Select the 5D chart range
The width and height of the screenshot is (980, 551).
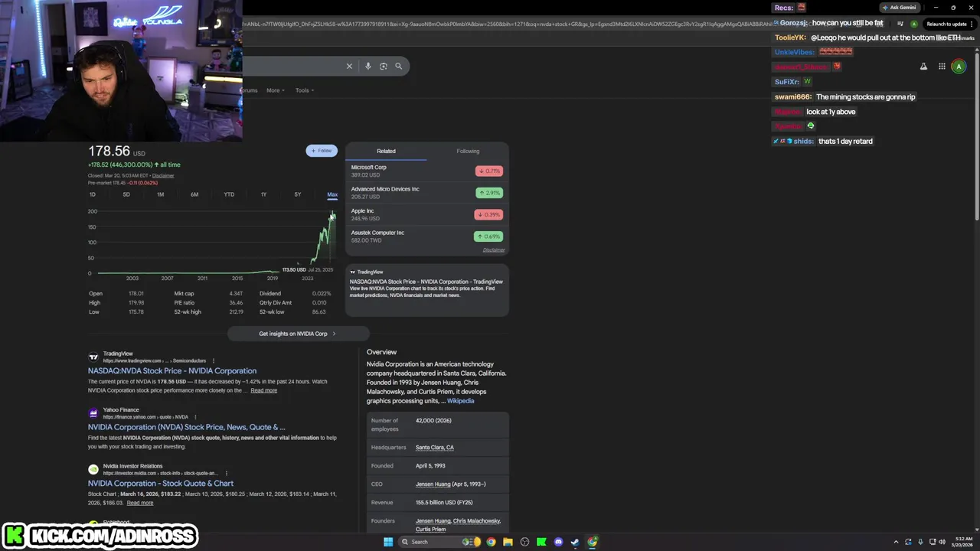click(126, 194)
